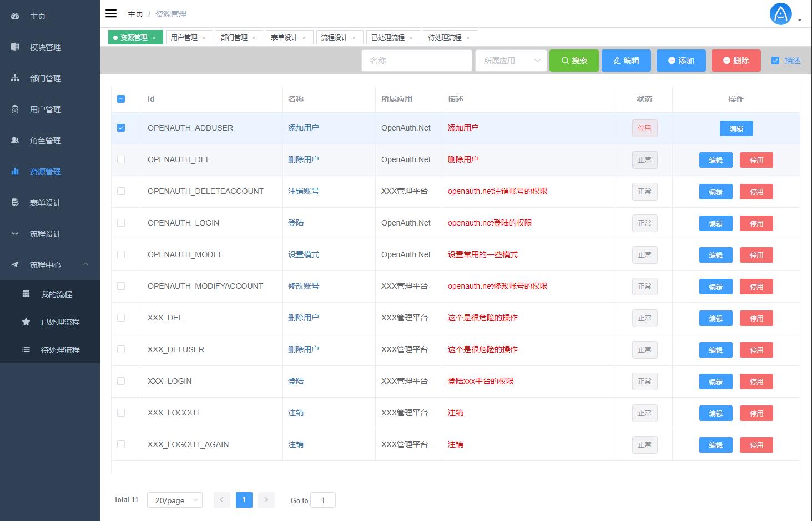The image size is (812, 521).
Task: Click the 停用 status tag of OPENAUTH_ADDUSER
Action: click(x=644, y=128)
